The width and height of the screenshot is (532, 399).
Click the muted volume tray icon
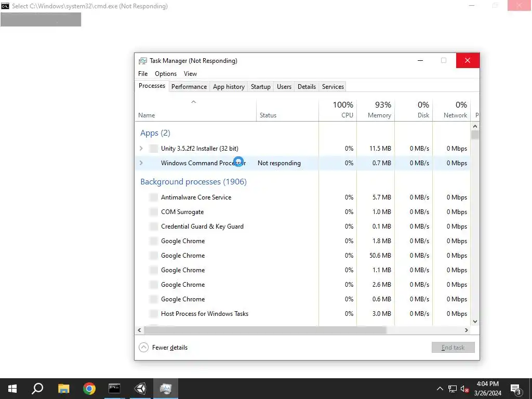464,389
